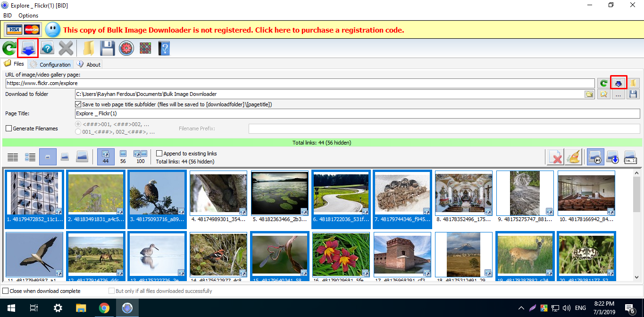
Task: Switch to the Configuration tab
Action: (x=50, y=64)
